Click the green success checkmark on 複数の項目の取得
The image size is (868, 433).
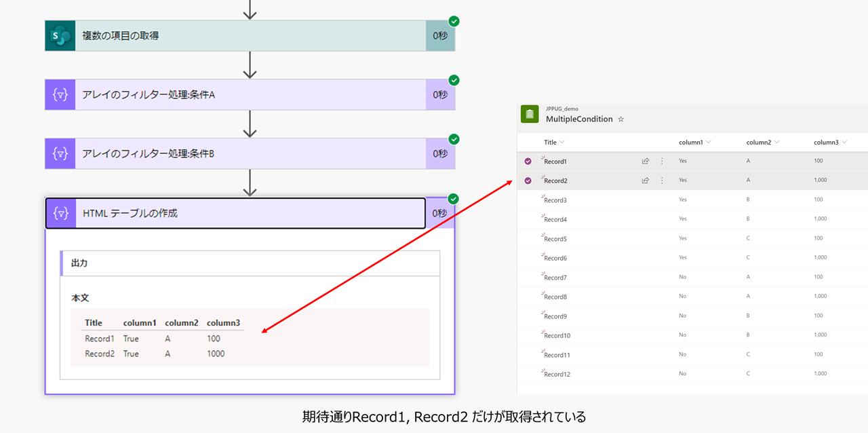[x=452, y=21]
